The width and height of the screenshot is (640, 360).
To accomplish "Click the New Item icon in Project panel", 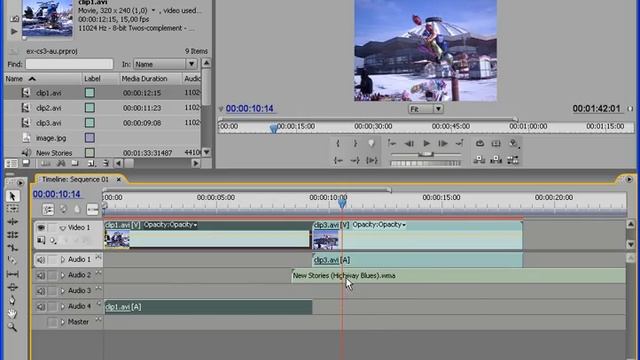I will tap(91, 163).
